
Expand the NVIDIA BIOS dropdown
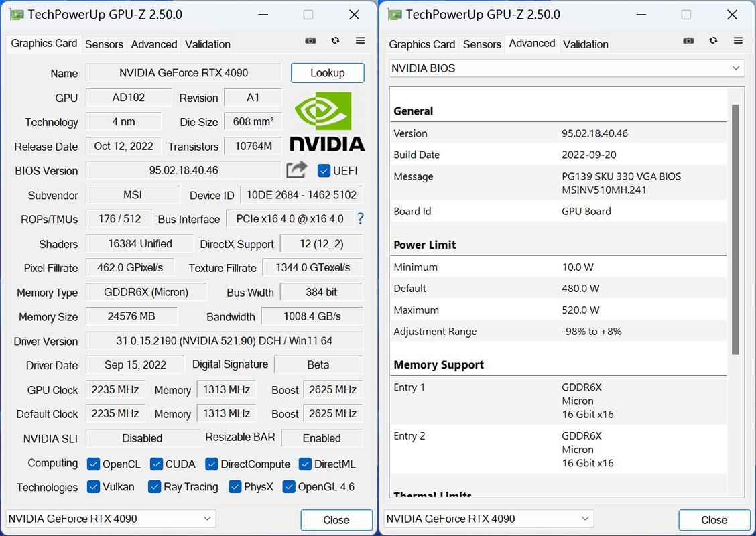pos(566,68)
